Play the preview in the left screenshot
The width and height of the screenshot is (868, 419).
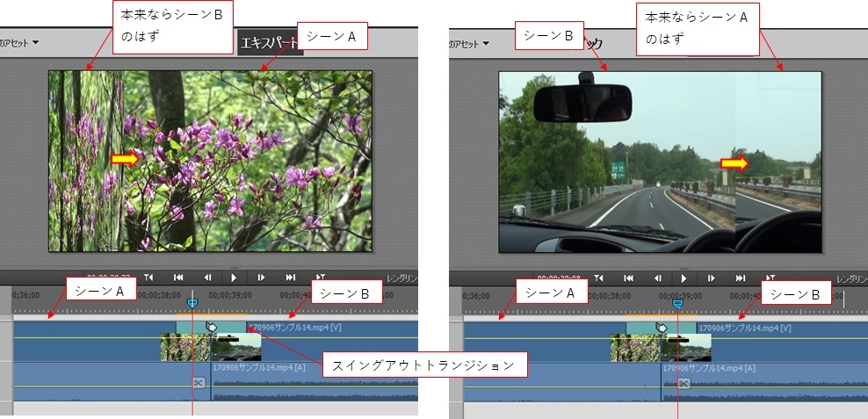(234, 278)
